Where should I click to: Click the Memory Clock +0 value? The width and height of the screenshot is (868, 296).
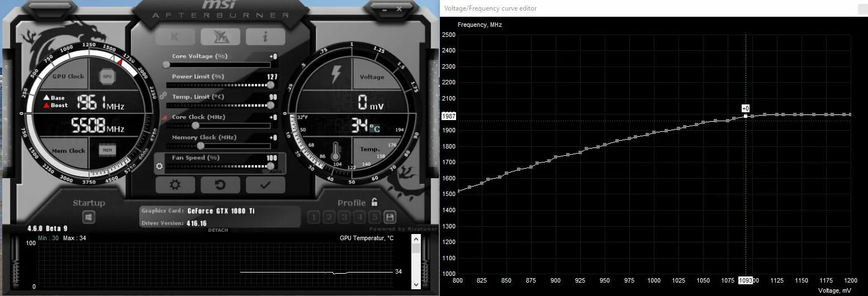point(273,137)
